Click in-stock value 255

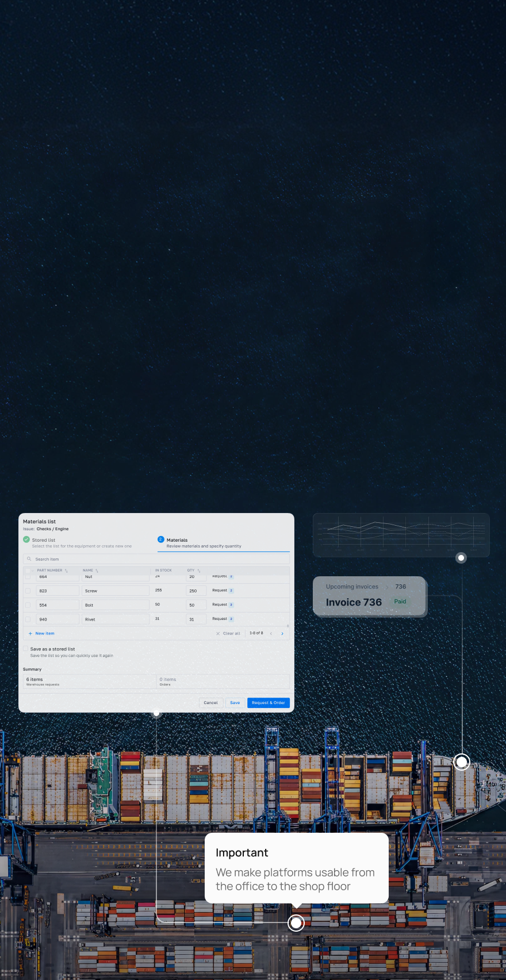[x=159, y=590]
